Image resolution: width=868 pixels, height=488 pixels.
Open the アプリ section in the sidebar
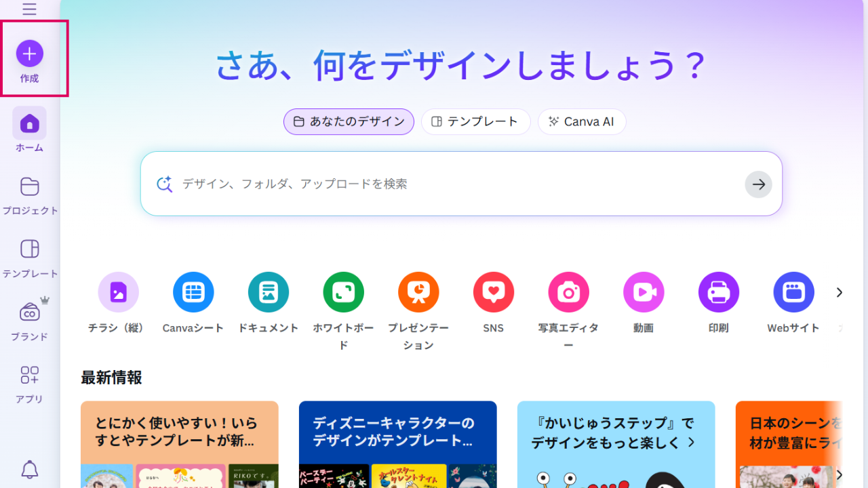pos(30,384)
